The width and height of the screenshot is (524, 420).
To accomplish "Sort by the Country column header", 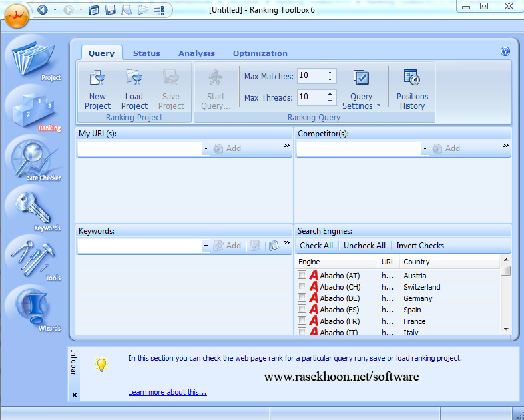I will (x=450, y=262).
